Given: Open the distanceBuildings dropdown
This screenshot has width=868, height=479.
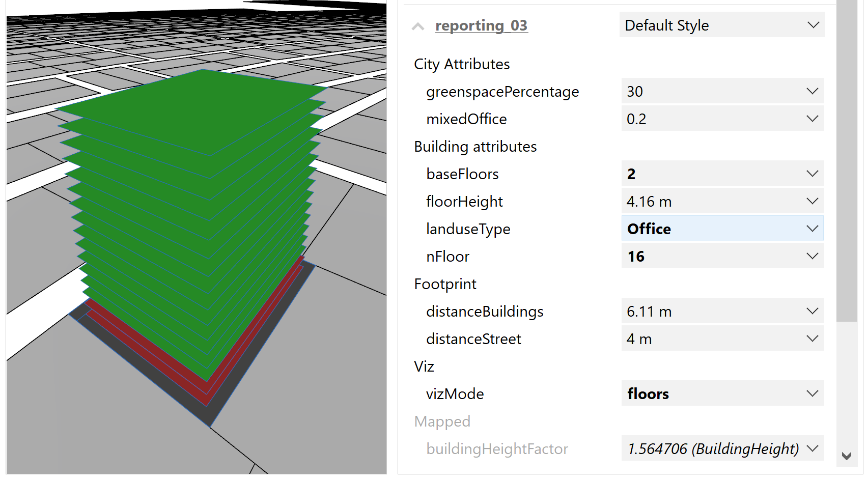Looking at the screenshot, I should [x=811, y=311].
